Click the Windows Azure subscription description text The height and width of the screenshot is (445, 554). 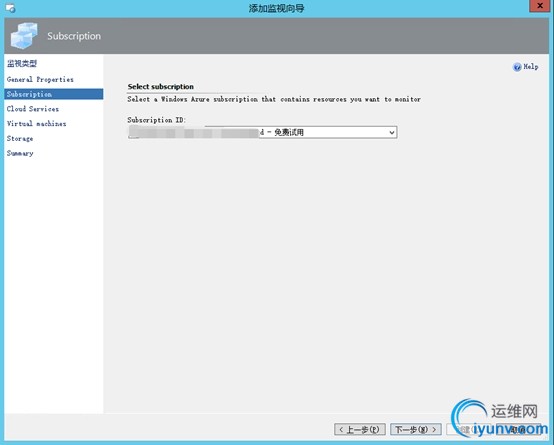(x=274, y=99)
